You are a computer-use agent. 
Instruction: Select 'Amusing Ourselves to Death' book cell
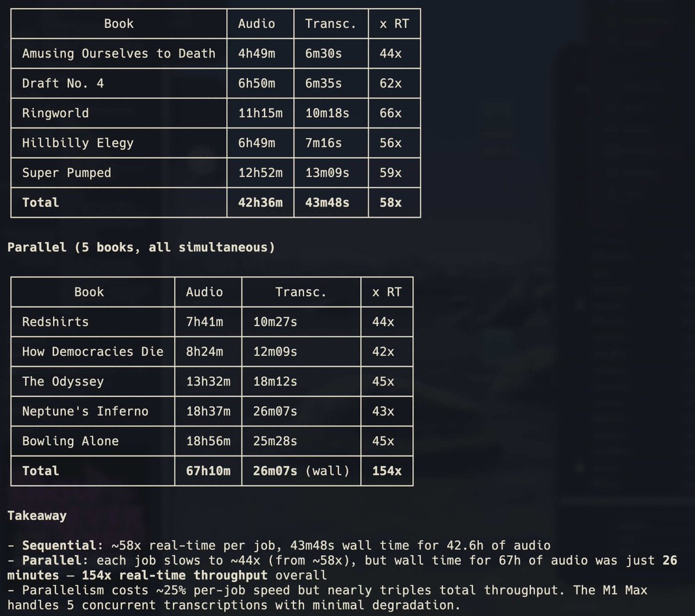point(119,53)
